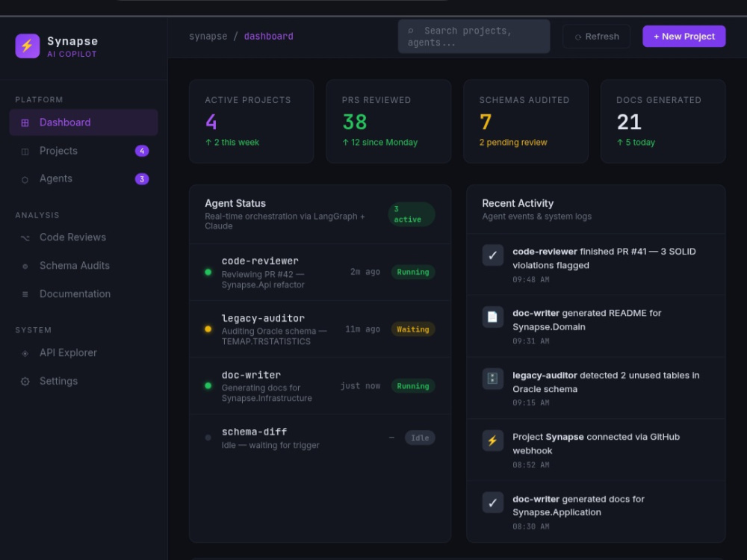
Task: Select the code-reviewer agent name
Action: [260, 261]
